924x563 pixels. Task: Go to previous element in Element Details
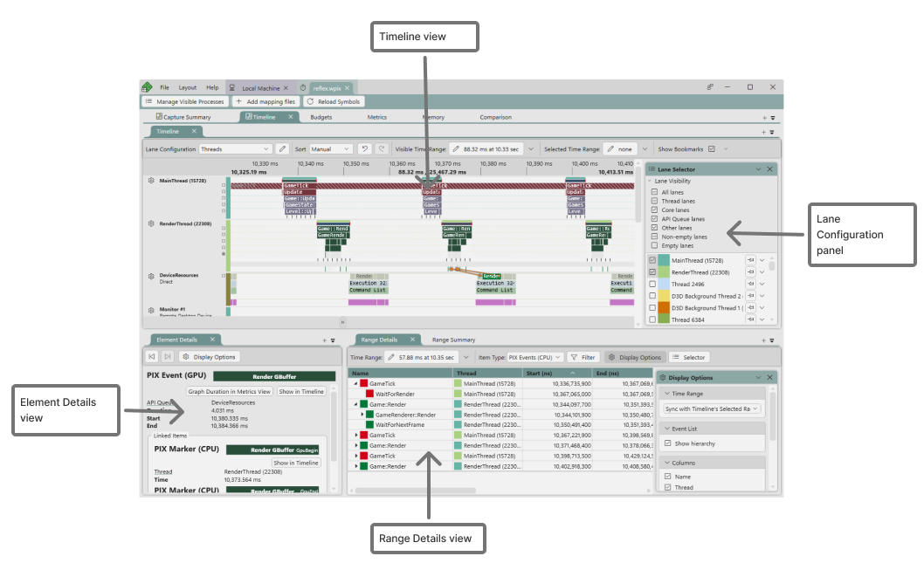(x=152, y=357)
